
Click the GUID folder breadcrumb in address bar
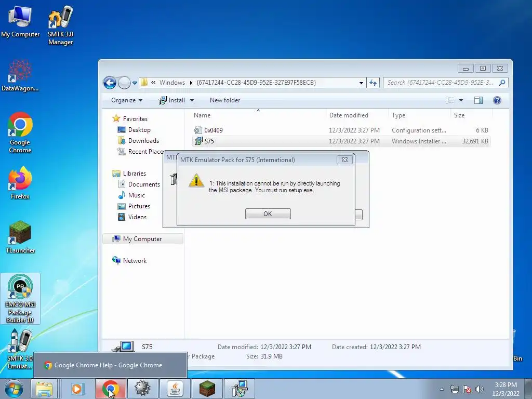(x=256, y=83)
